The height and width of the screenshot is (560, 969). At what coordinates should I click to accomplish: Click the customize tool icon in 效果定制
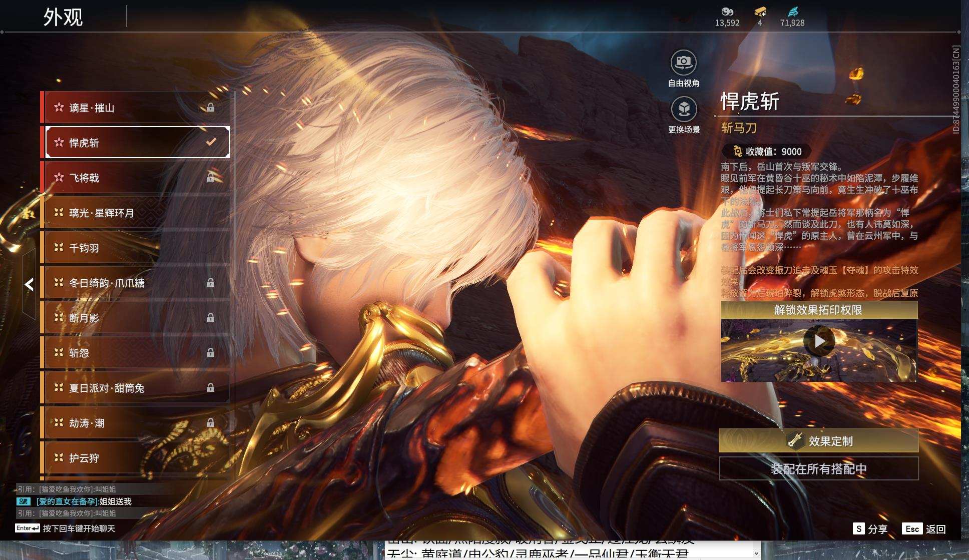point(795,440)
